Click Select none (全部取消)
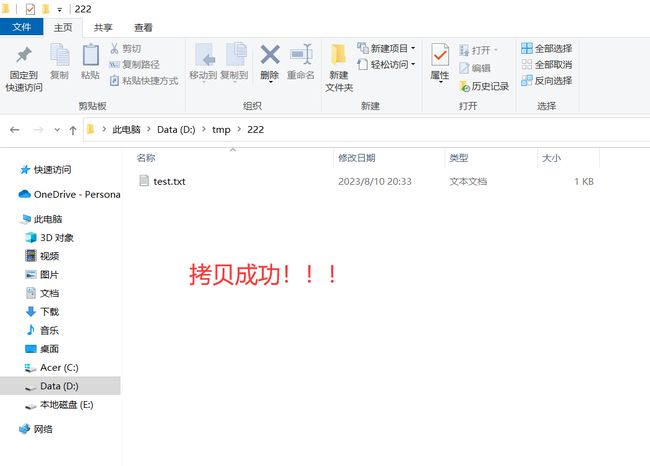650x466 pixels. [x=546, y=64]
